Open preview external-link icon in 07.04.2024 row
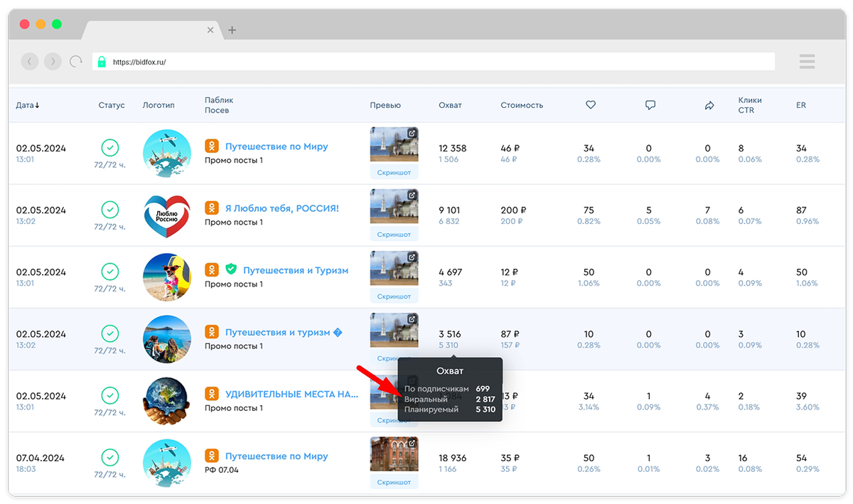The width and height of the screenshot is (853, 504). tap(412, 443)
